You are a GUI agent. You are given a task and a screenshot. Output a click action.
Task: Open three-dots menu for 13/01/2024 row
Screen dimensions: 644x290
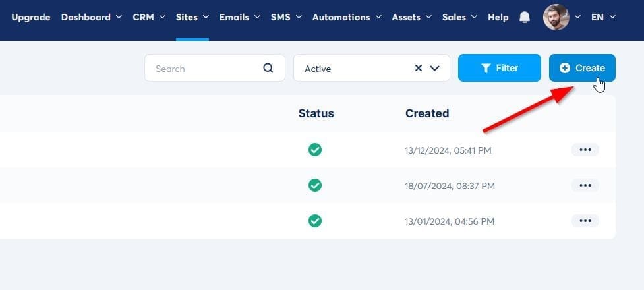tap(585, 221)
